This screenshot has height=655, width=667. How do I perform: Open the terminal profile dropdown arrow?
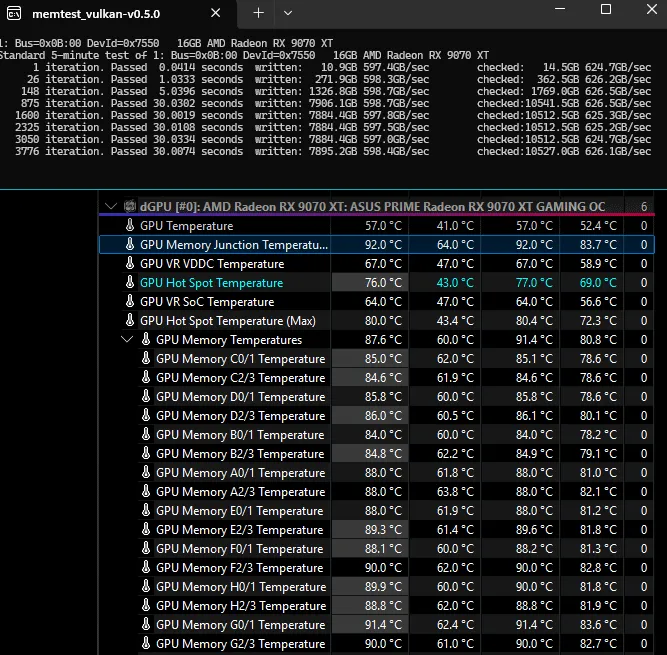coord(288,13)
